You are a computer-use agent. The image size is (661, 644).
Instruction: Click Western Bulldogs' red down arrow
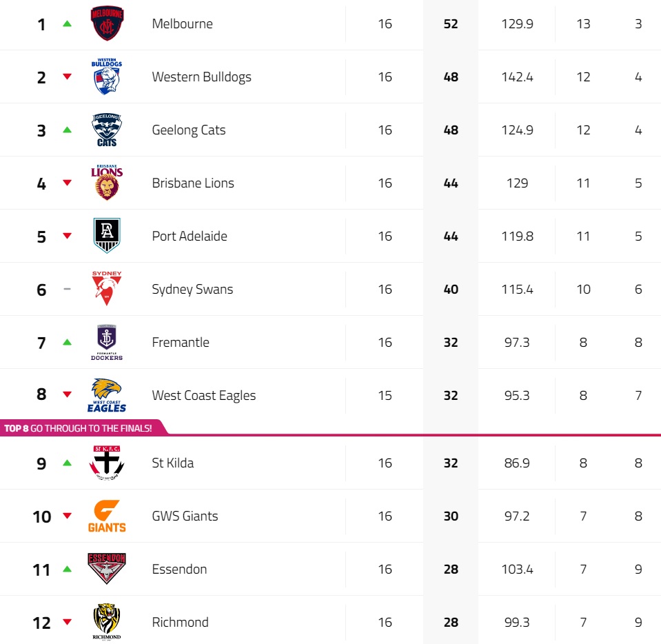(x=67, y=77)
